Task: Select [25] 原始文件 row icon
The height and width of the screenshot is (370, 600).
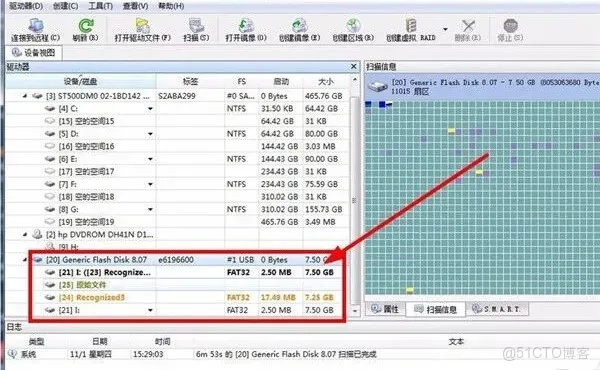Action: [x=50, y=285]
